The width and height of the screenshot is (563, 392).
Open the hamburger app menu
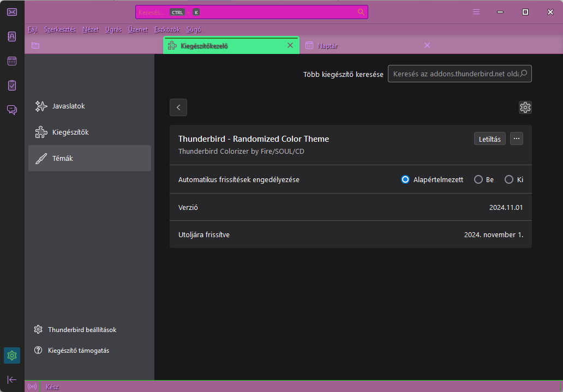pyautogui.click(x=476, y=12)
